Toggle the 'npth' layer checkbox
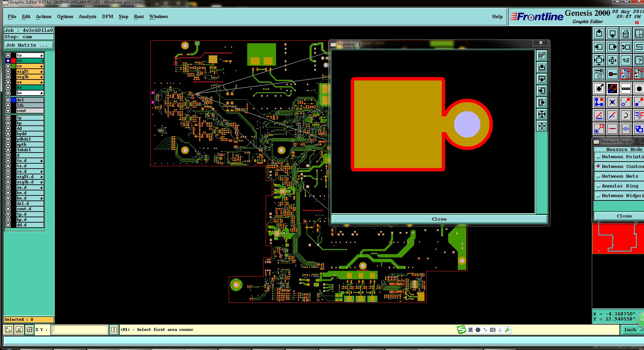Viewport: 644px width, 350px height. [8, 144]
